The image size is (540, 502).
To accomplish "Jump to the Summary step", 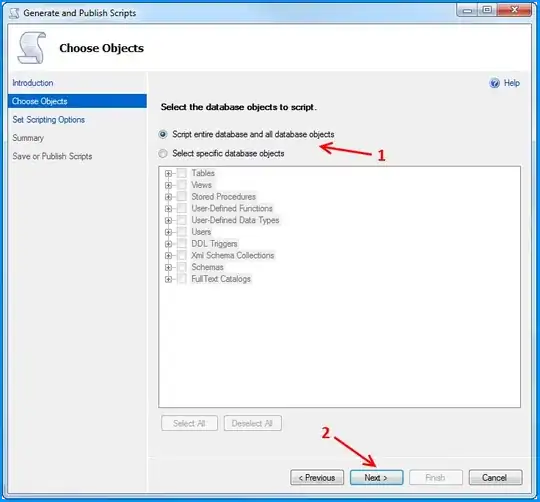I will click(x=28, y=138).
